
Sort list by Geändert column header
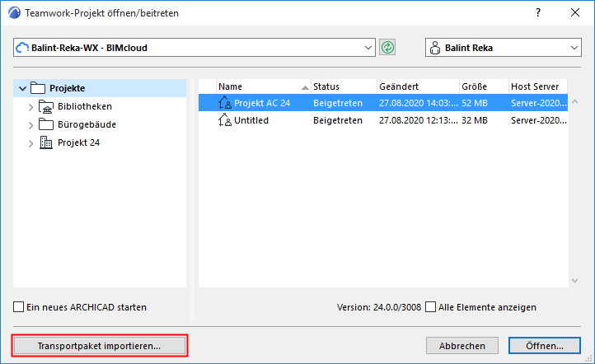click(418, 86)
